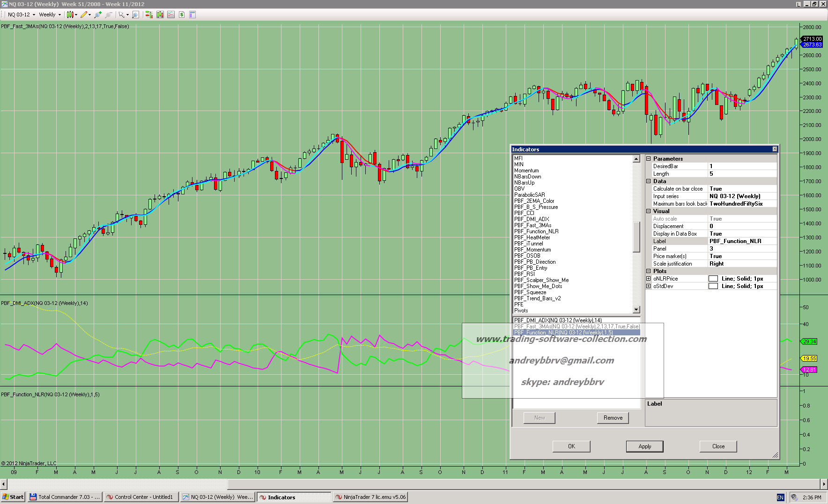The width and height of the screenshot is (828, 504).
Task: Open the NQ 03-12 instrument dropdown
Action: click(x=21, y=15)
